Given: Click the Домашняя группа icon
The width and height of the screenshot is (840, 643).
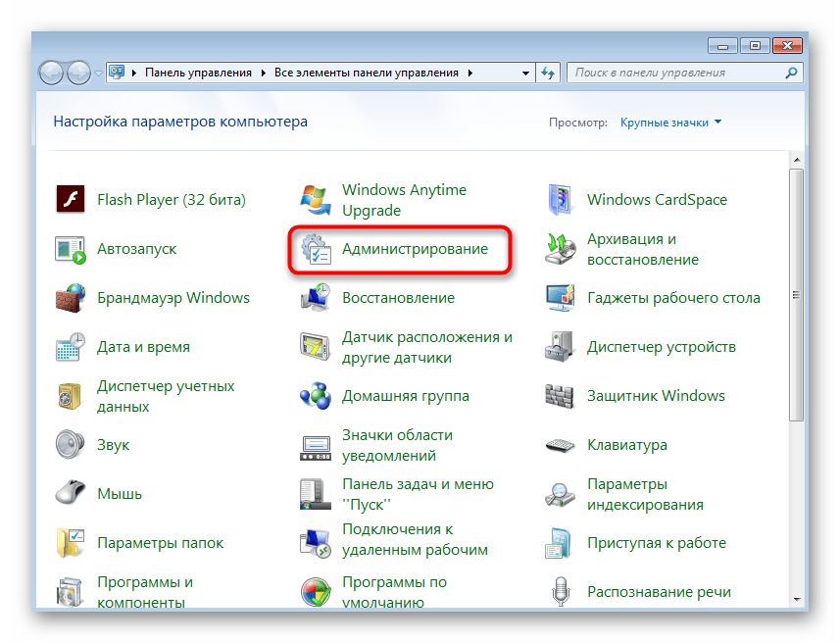Looking at the screenshot, I should click(x=316, y=396).
